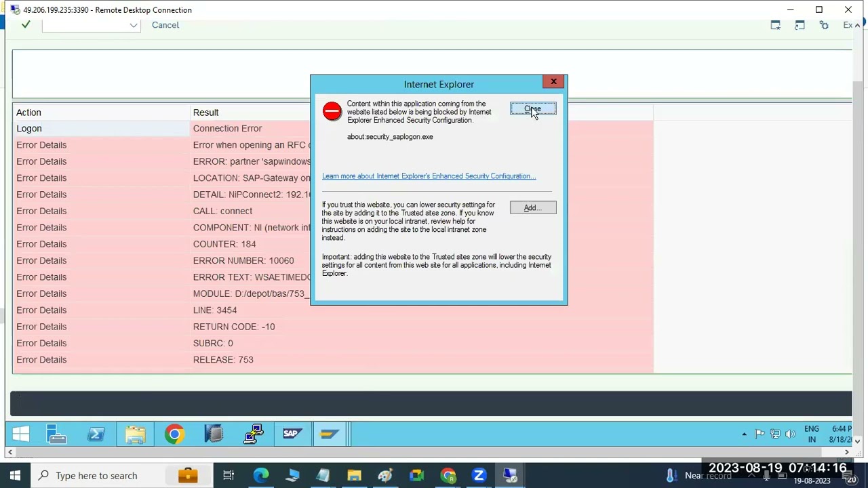The width and height of the screenshot is (868, 488).
Task: Click the remote desktop scroll left arrow
Action: tap(9, 452)
